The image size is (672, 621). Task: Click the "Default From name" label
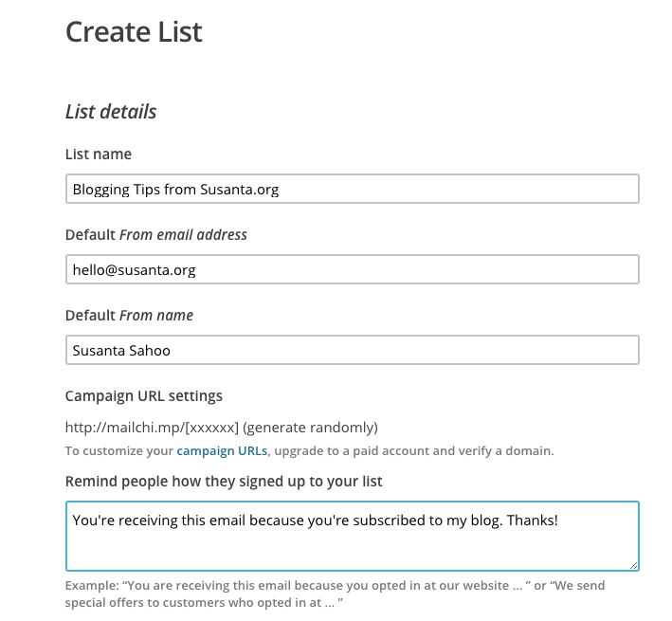129,316
